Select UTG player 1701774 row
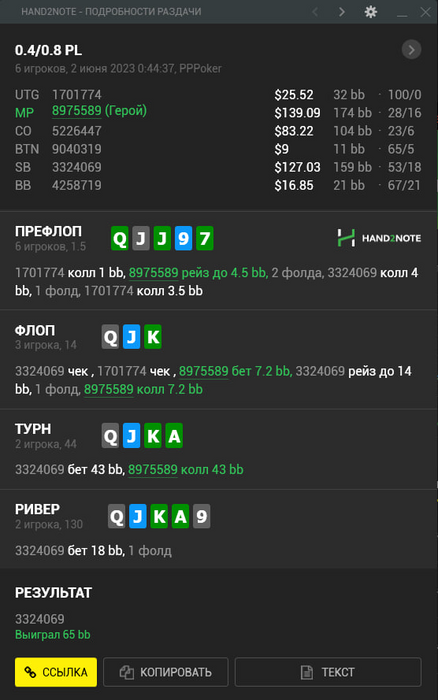The width and height of the screenshot is (438, 700). coord(218,95)
